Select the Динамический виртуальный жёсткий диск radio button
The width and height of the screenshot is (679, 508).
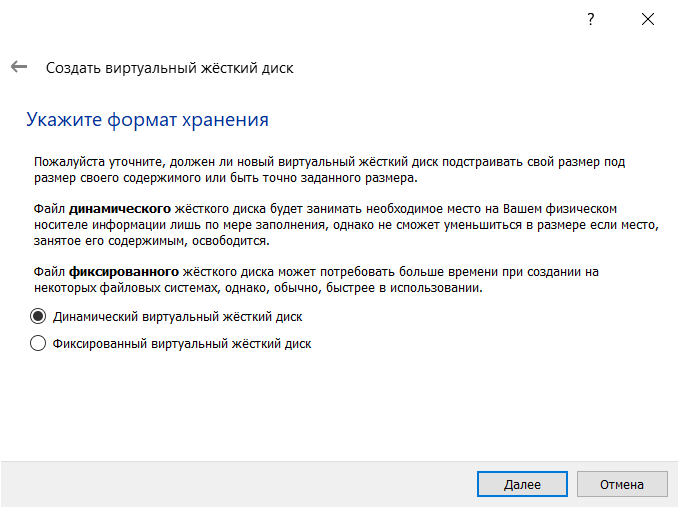pos(38,317)
